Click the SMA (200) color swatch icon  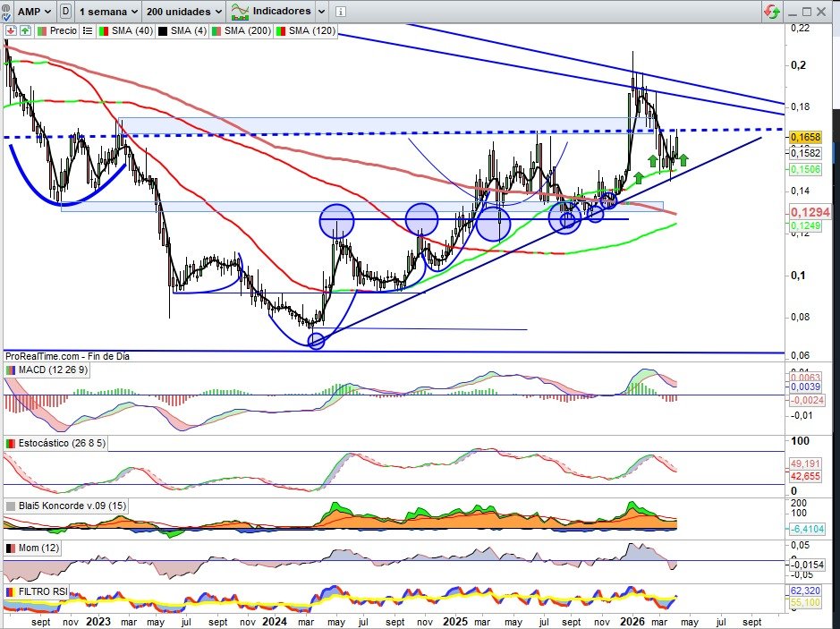217,31
